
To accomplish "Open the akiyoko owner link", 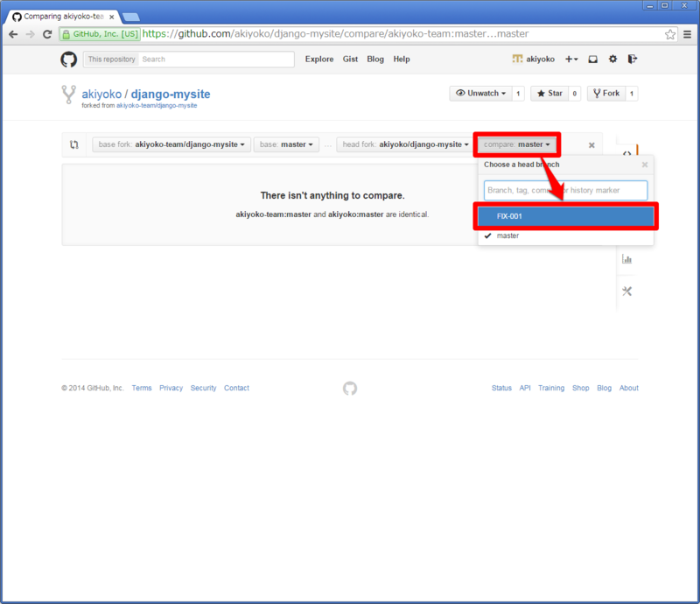I will tap(101, 94).
